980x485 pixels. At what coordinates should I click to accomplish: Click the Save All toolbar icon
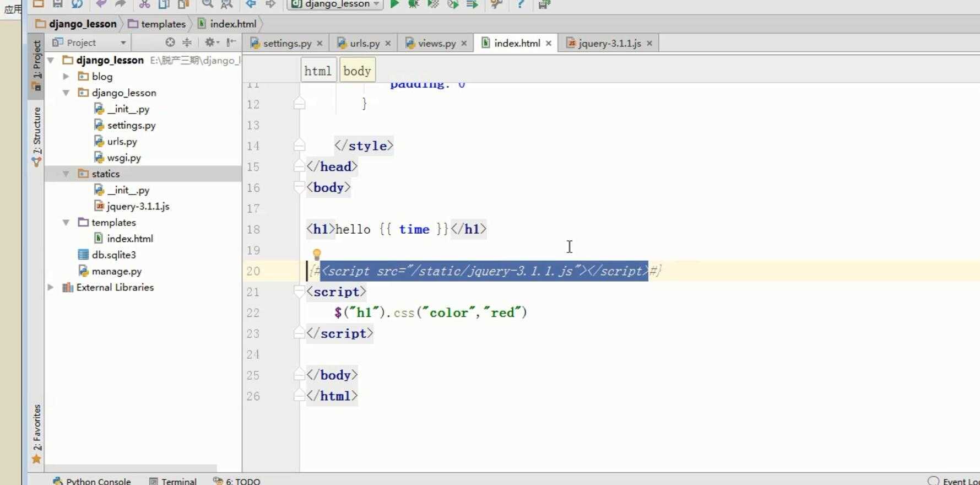[57, 3]
